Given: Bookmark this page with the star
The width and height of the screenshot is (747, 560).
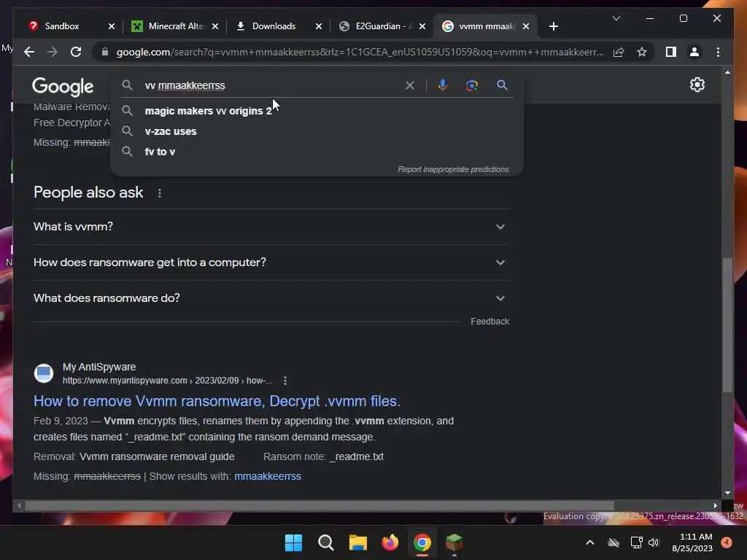Looking at the screenshot, I should 642,52.
